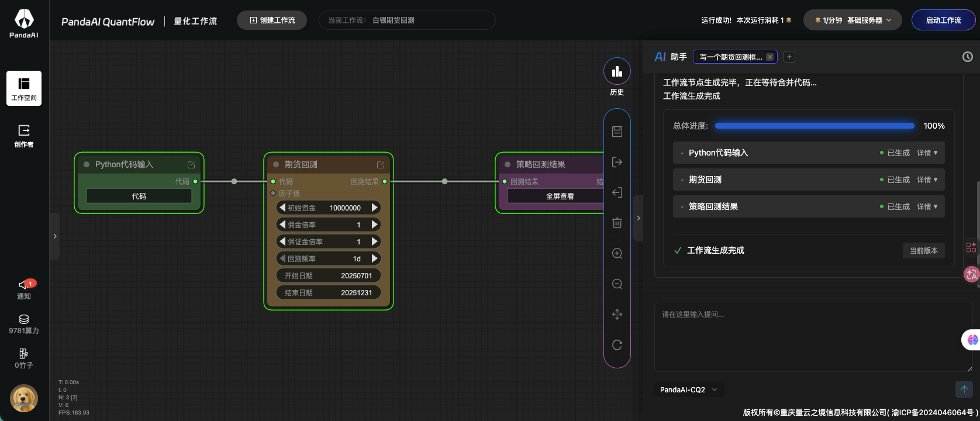Viewport: 980px width, 421px height.
Task: Add a new AI assistant chat tab
Action: (x=789, y=57)
